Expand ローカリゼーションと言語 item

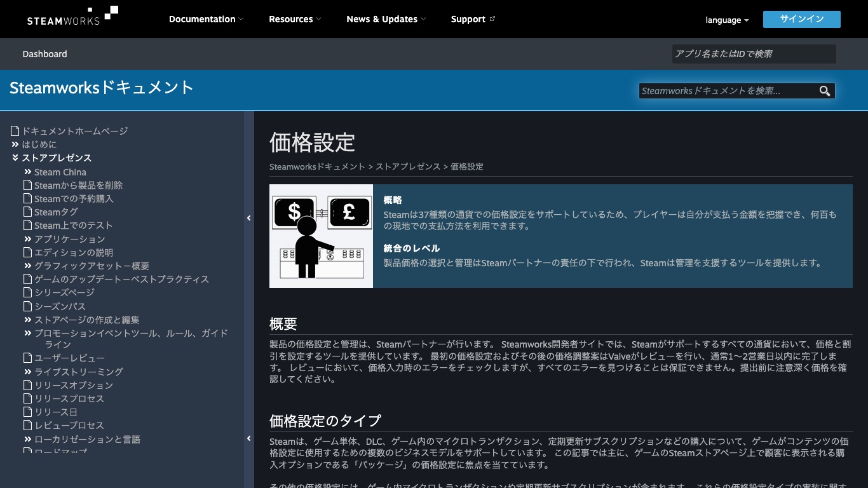coord(28,439)
